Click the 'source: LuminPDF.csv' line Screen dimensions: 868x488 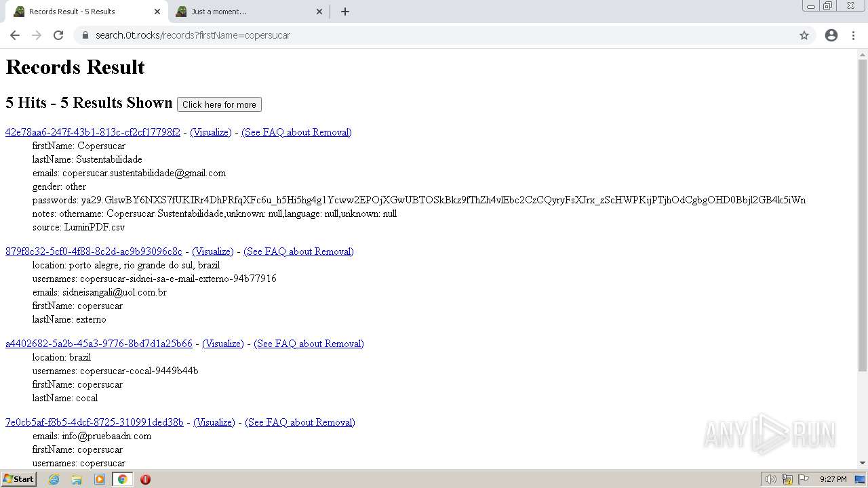click(x=79, y=227)
